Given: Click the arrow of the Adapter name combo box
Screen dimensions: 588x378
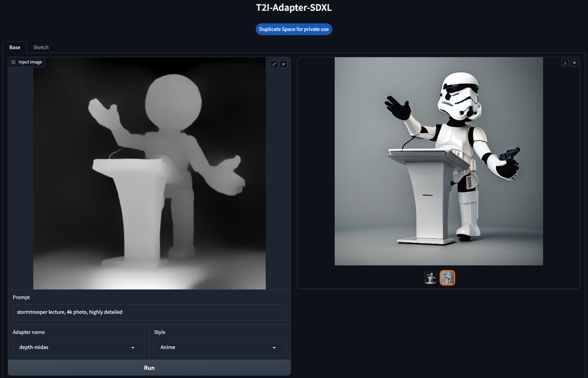Looking at the screenshot, I should [133, 347].
